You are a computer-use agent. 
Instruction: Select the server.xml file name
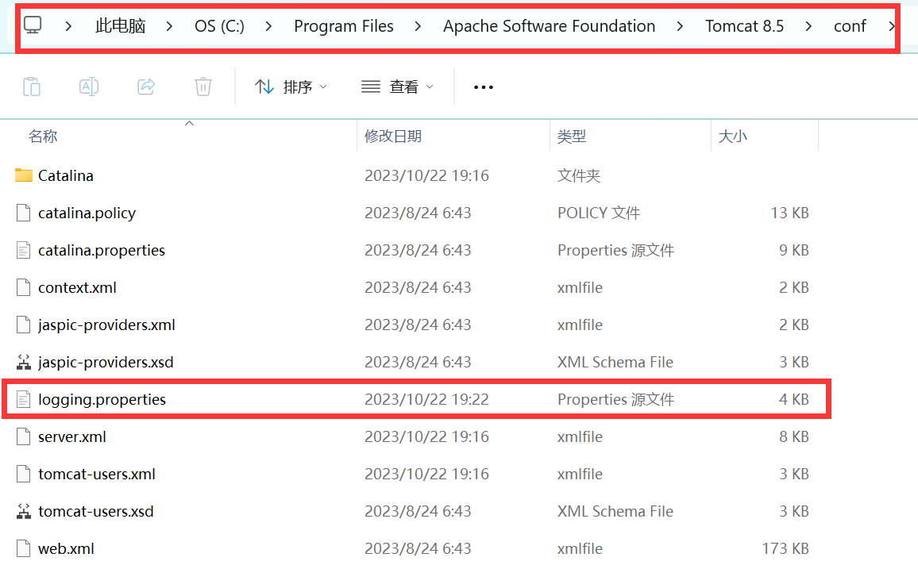[72, 437]
